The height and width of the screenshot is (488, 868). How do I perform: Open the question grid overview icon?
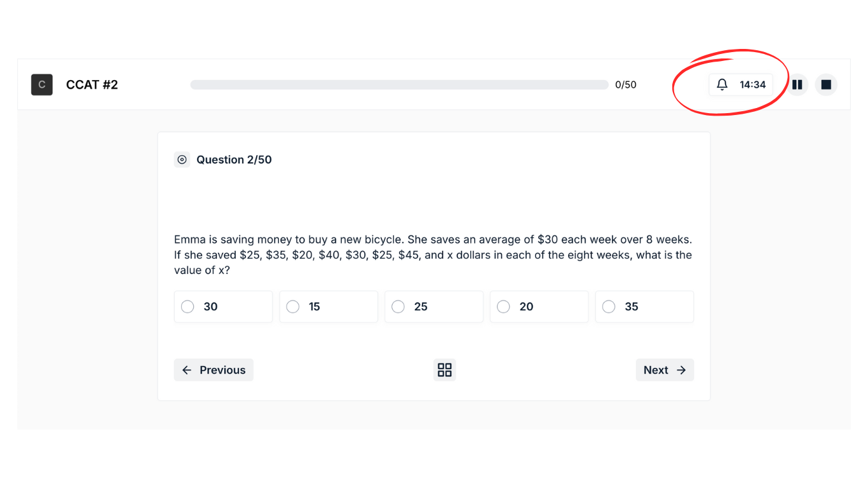[x=445, y=370]
